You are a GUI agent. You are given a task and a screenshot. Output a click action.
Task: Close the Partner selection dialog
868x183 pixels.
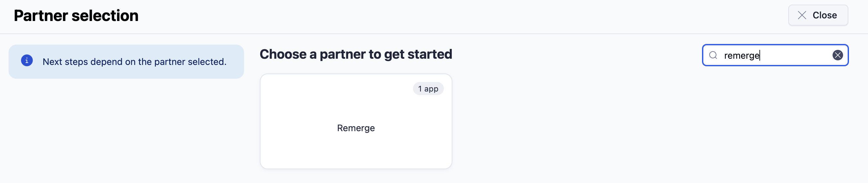[818, 15]
